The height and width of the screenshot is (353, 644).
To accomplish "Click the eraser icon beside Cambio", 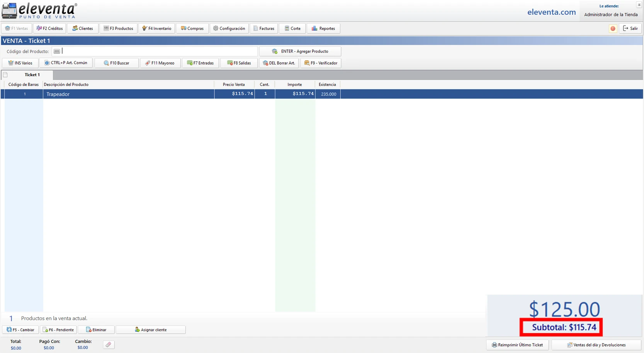I will (109, 344).
